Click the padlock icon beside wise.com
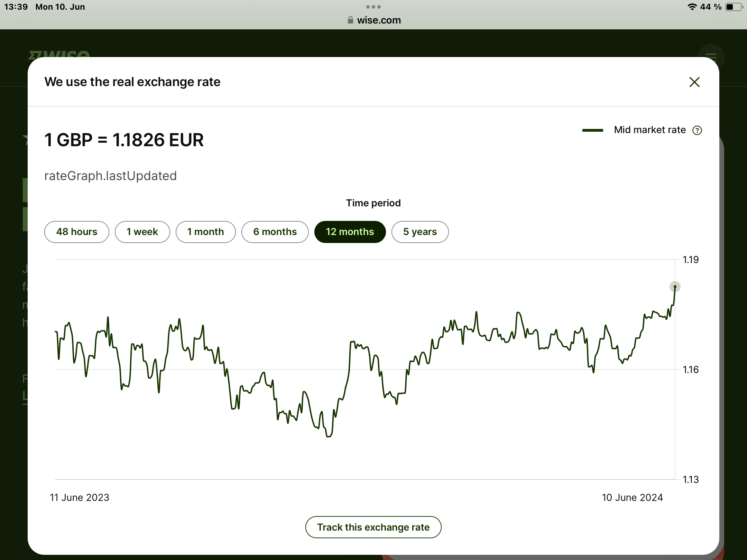This screenshot has height=560, width=747. point(351,20)
